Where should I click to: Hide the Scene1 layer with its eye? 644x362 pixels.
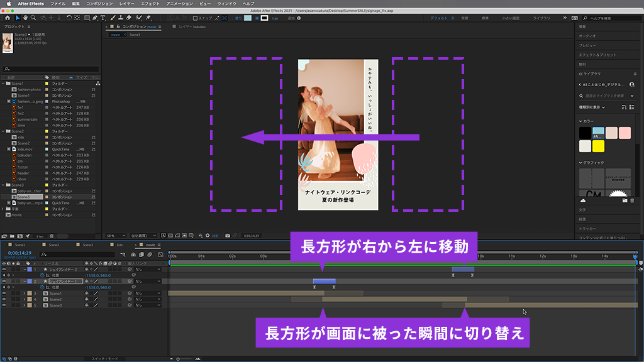tap(4, 293)
